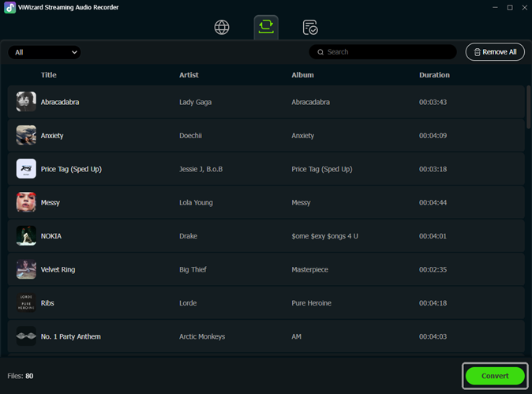Click artist Lola Young
Viewport: 532px width, 394px height.
pos(196,203)
